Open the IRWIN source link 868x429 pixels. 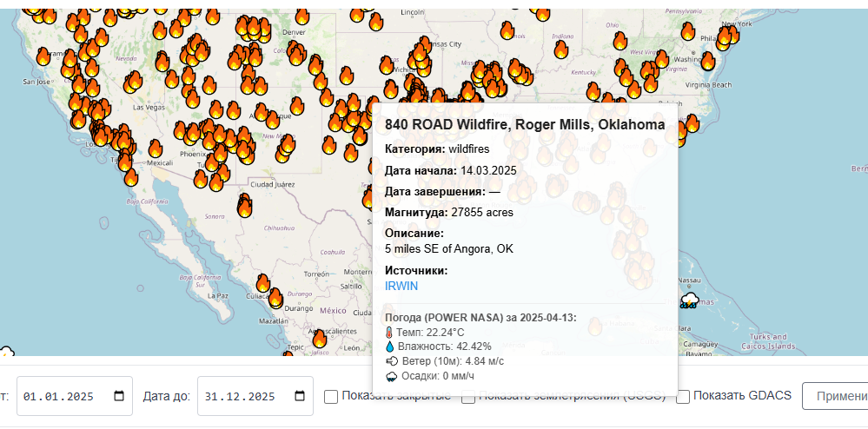pyautogui.click(x=401, y=286)
